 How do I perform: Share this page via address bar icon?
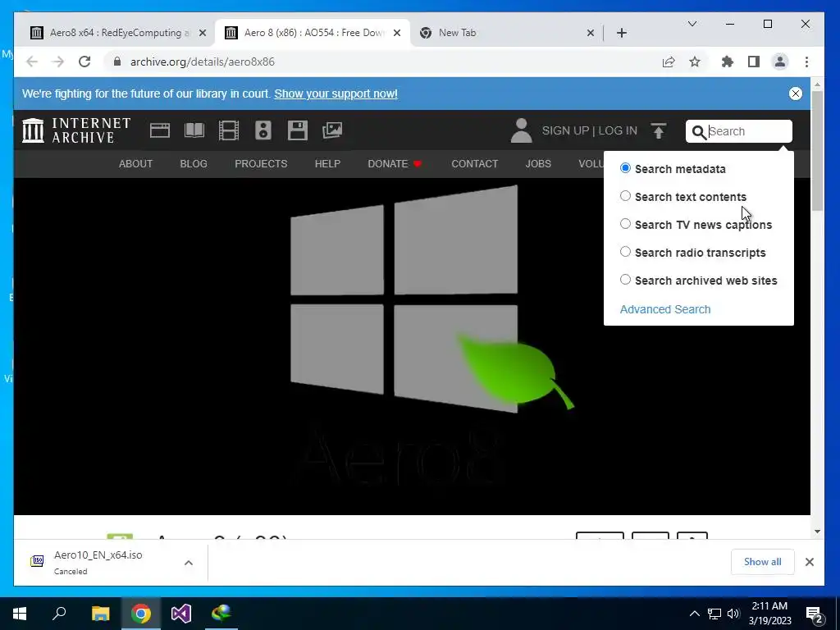[x=669, y=62]
